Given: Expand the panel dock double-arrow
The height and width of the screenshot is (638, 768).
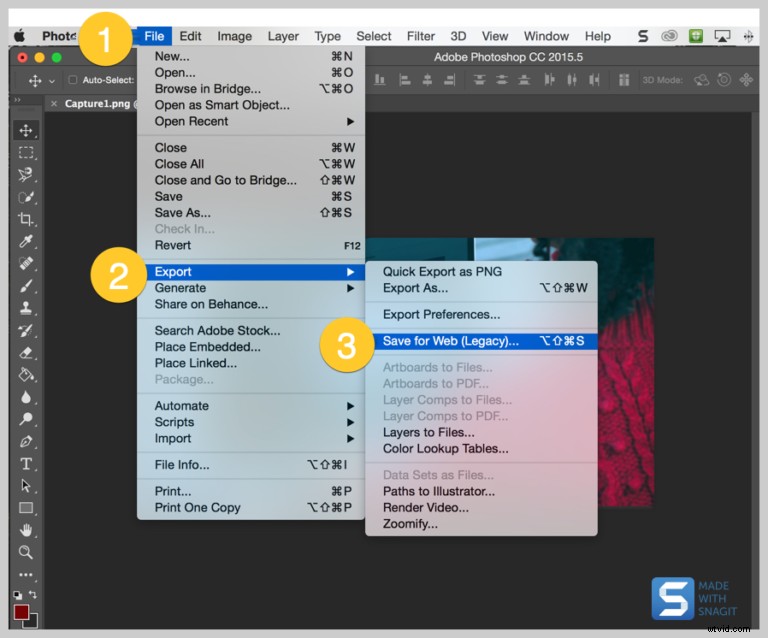Looking at the screenshot, I should (x=17, y=100).
